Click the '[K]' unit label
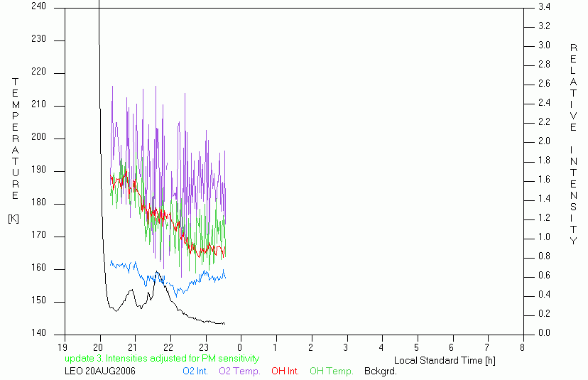This screenshot has height=380, width=588. coord(13,218)
